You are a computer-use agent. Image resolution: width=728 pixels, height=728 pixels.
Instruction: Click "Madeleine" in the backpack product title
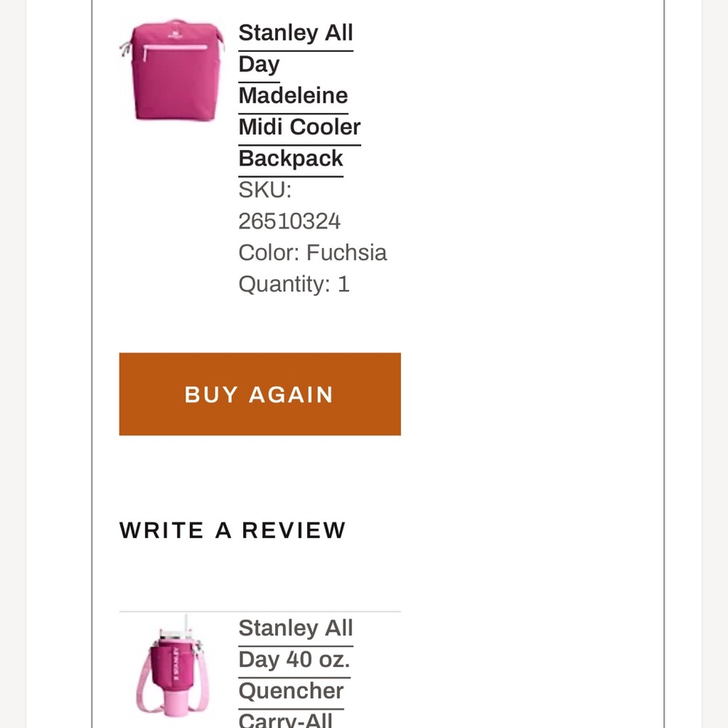293,95
